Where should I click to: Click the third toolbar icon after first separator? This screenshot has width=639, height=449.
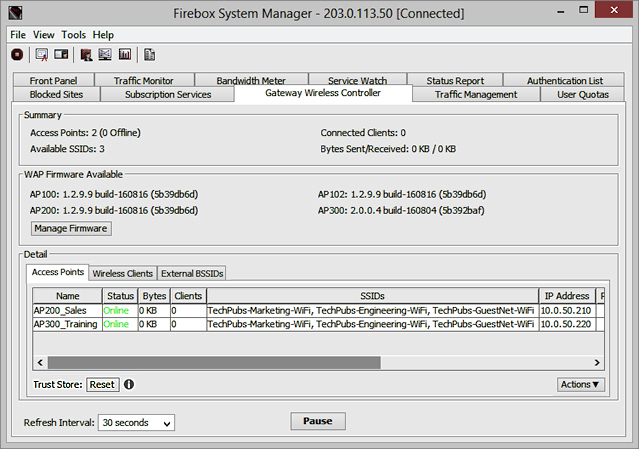[x=61, y=55]
